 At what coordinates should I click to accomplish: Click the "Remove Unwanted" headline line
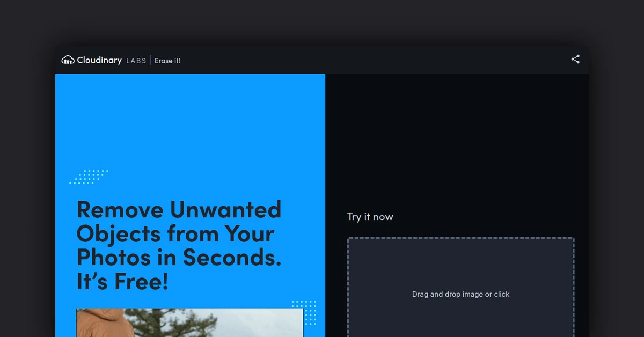click(x=179, y=209)
